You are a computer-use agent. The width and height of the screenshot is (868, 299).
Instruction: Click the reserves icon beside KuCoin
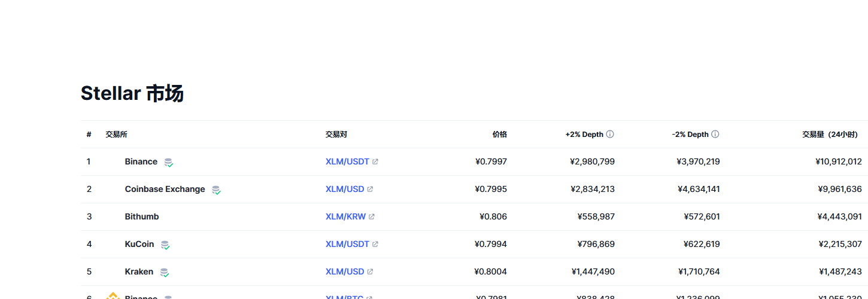point(165,245)
